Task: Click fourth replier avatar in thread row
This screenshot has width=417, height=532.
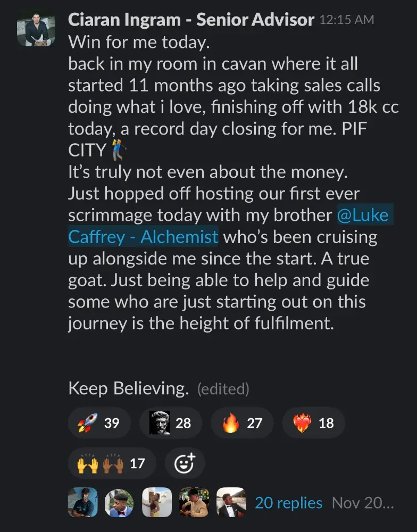Action: 194,503
